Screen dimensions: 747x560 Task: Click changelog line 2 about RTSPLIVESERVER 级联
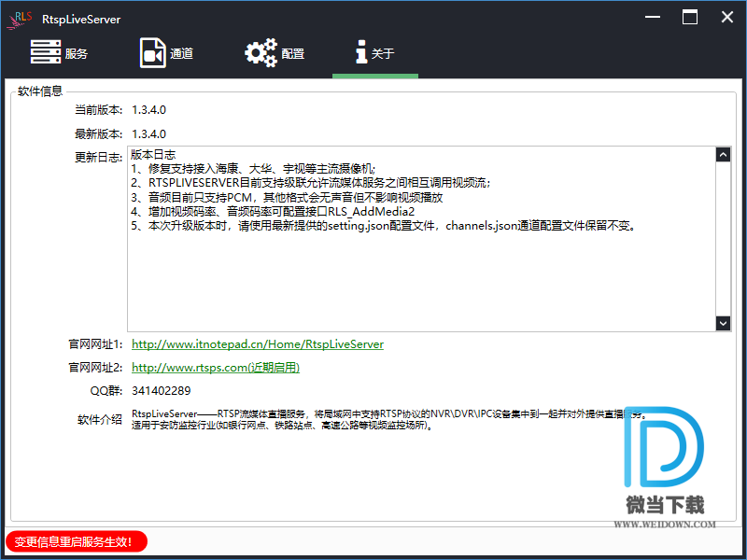[311, 183]
